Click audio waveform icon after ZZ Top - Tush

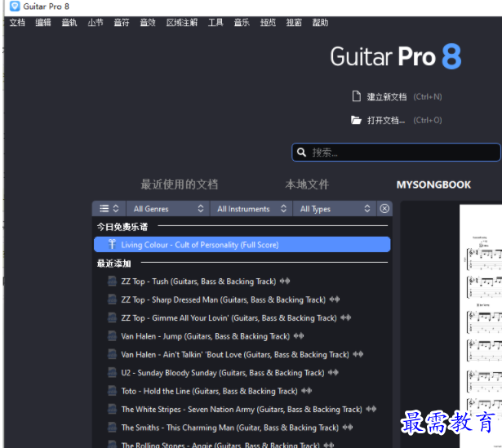285,281
